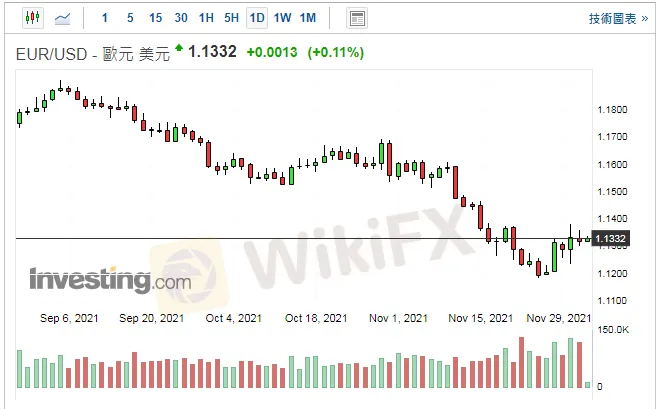Switch to the 5H timeframe

coord(231,18)
